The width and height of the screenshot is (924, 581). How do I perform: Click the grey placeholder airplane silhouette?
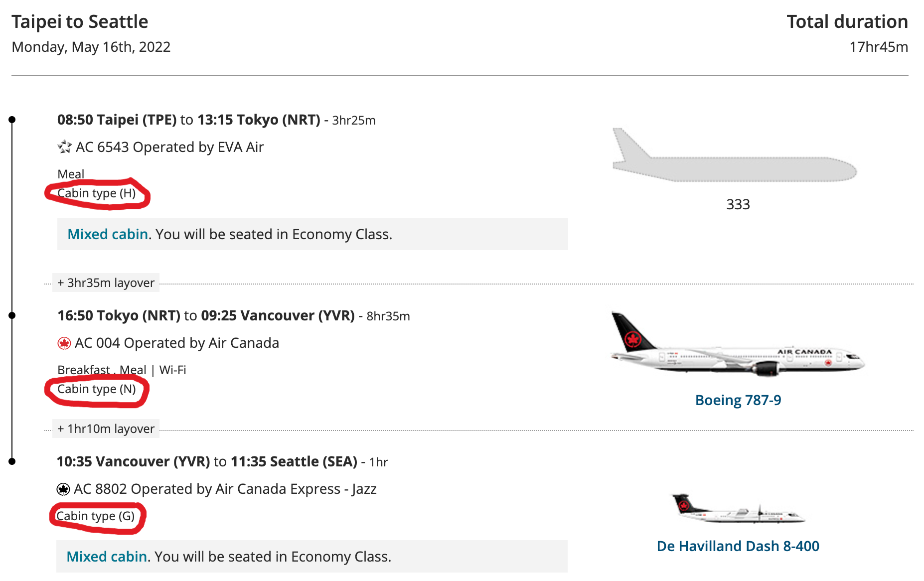point(735,155)
